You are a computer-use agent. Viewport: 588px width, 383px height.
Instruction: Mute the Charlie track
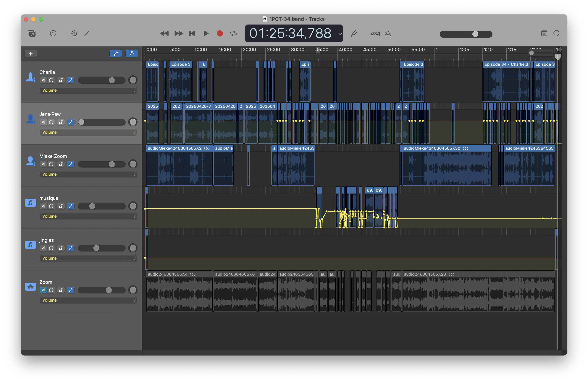pos(43,80)
